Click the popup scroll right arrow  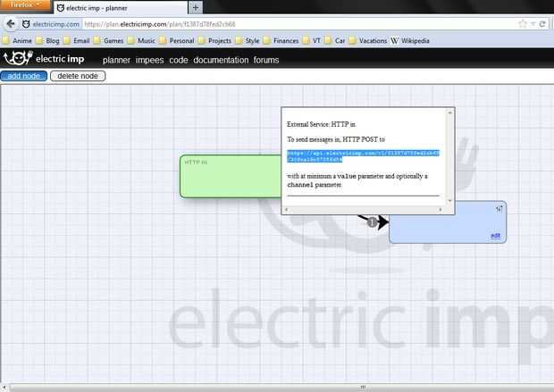tap(441, 210)
